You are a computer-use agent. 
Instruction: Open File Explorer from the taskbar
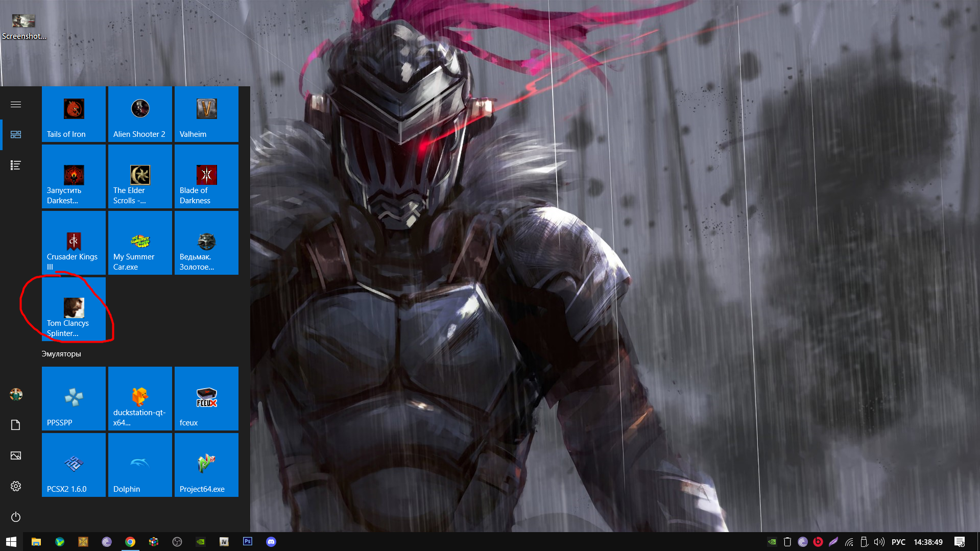[x=36, y=541]
